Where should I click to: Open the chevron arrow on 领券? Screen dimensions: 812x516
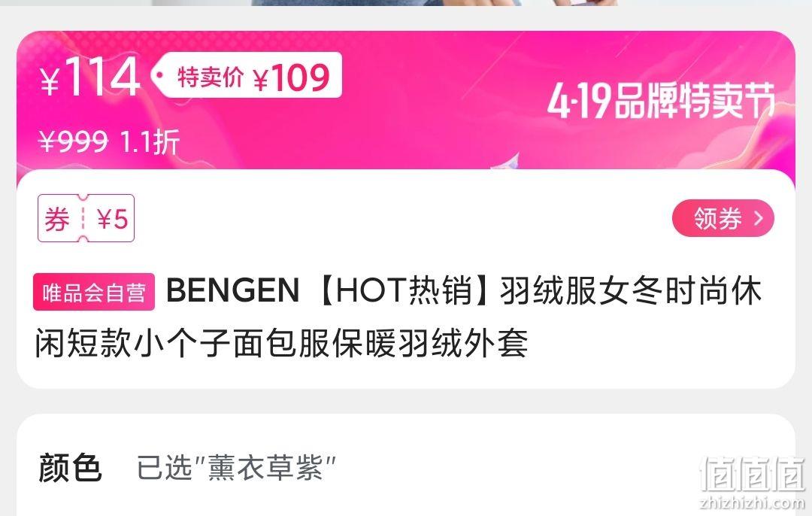[759, 218]
